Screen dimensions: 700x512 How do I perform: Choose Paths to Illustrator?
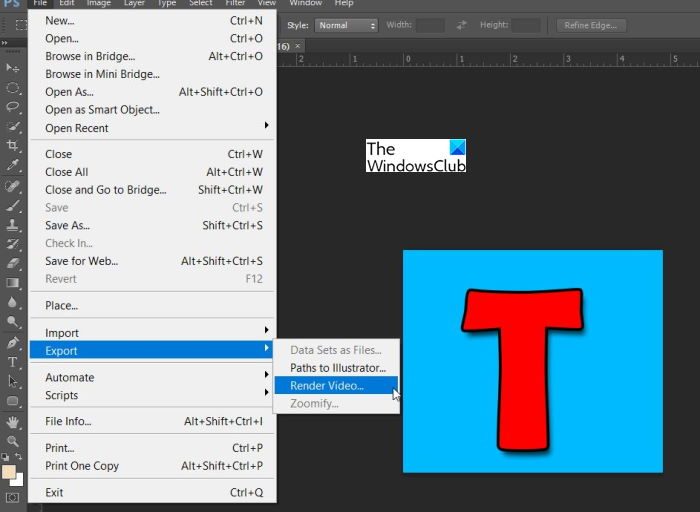(x=336, y=368)
